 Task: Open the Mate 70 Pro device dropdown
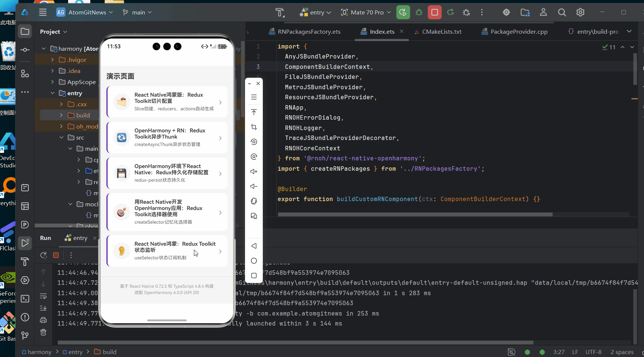coord(366,12)
